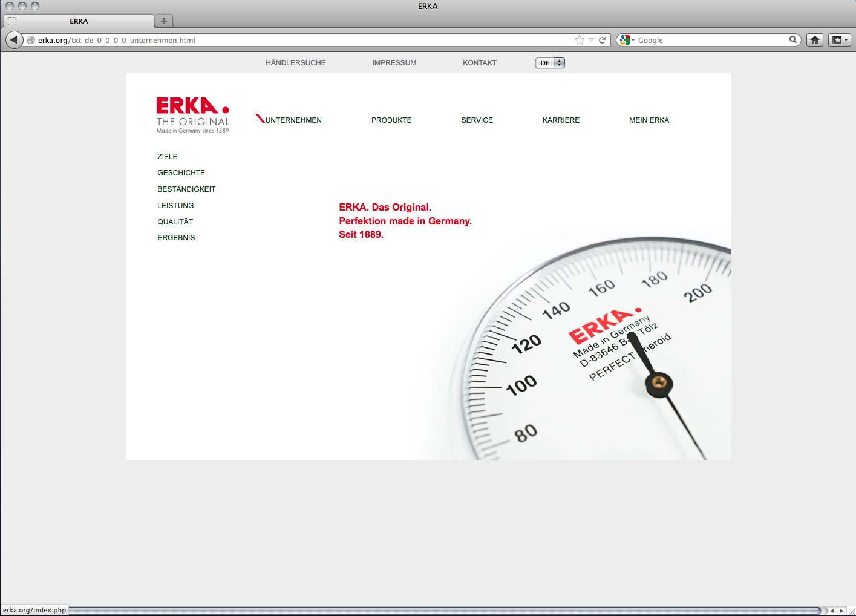856x616 pixels.
Task: Click into the address bar URL field
Action: pyautogui.click(x=302, y=41)
